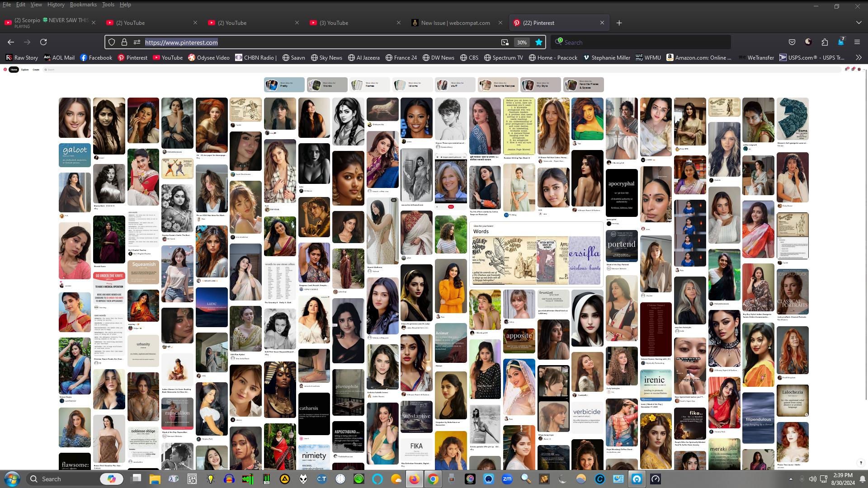Select the 'More ideas for Words' chip
The image size is (868, 488).
[x=327, y=84]
